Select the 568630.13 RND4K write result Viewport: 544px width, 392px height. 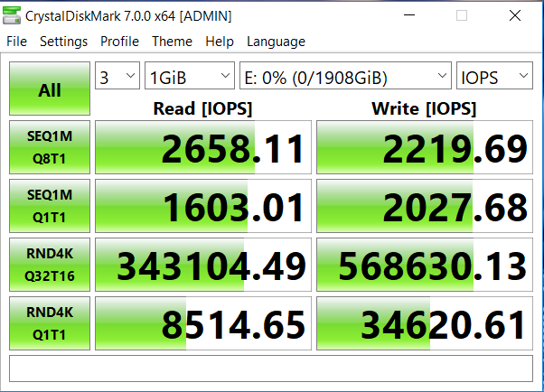[x=425, y=265]
